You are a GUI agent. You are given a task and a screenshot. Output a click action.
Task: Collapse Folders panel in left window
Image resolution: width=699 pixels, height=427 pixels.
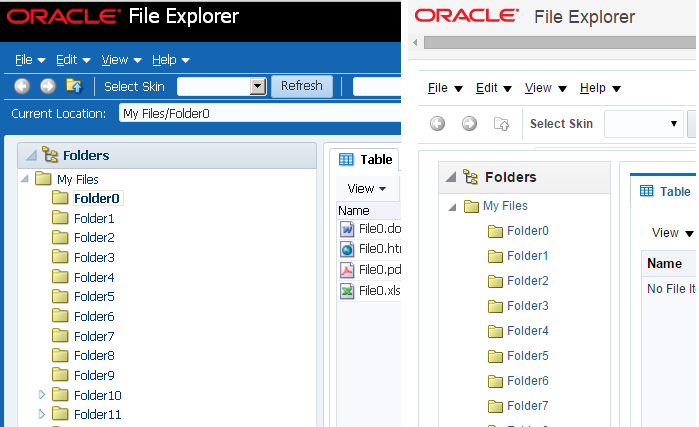(x=31, y=155)
